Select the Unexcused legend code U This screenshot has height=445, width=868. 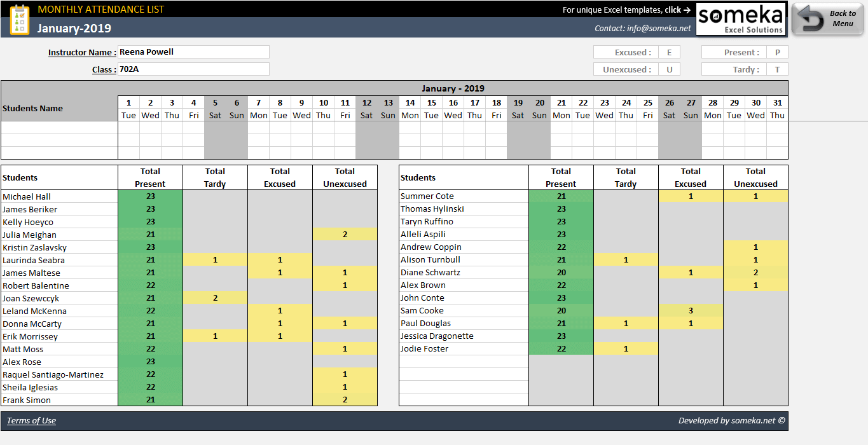(669, 69)
